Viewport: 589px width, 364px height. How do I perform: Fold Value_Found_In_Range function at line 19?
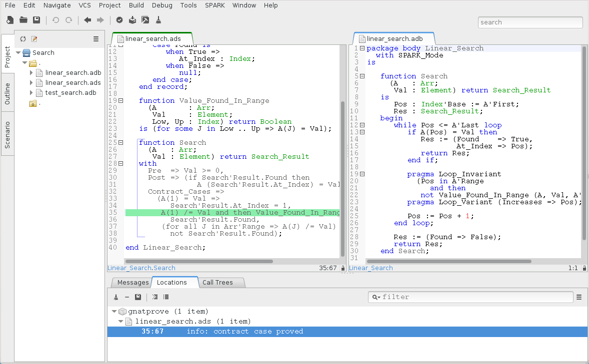[x=121, y=100]
